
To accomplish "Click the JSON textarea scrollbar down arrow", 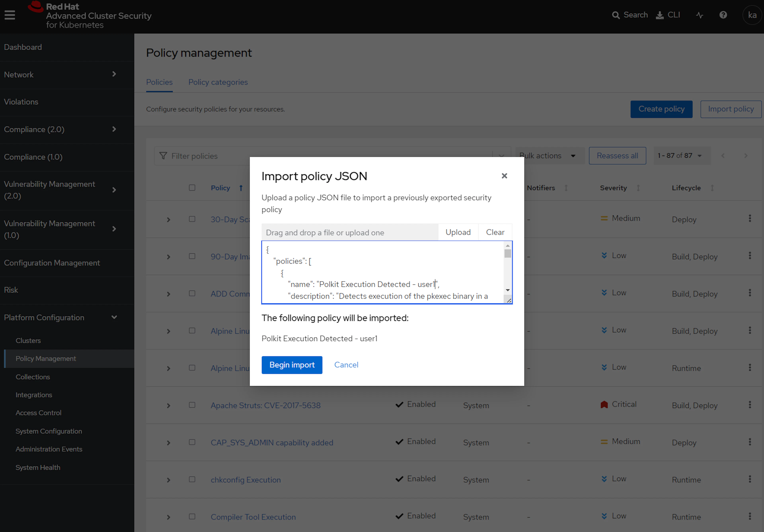I will coord(508,290).
